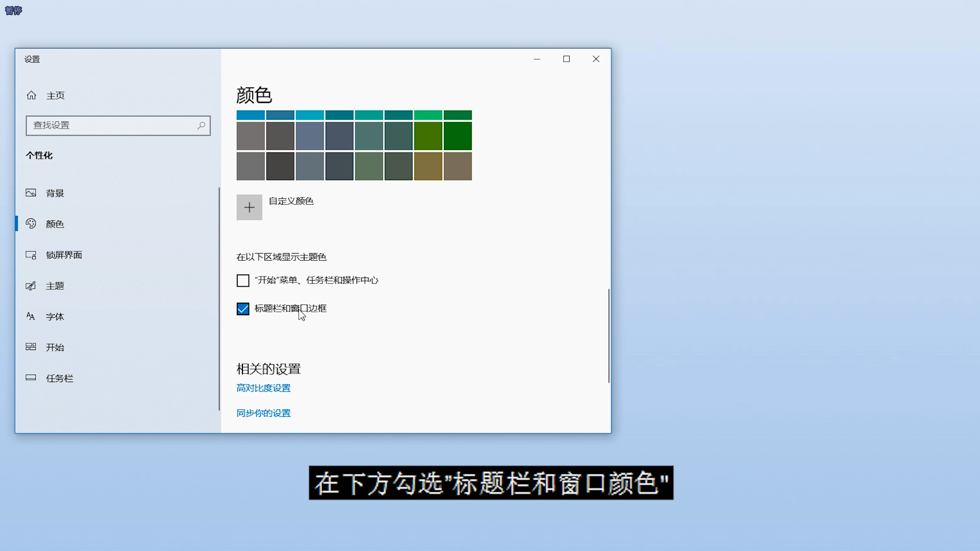Screen dimensions: 980x551
Task: Pick the dark navy-gray swatch, middle row
Action: tap(339, 136)
